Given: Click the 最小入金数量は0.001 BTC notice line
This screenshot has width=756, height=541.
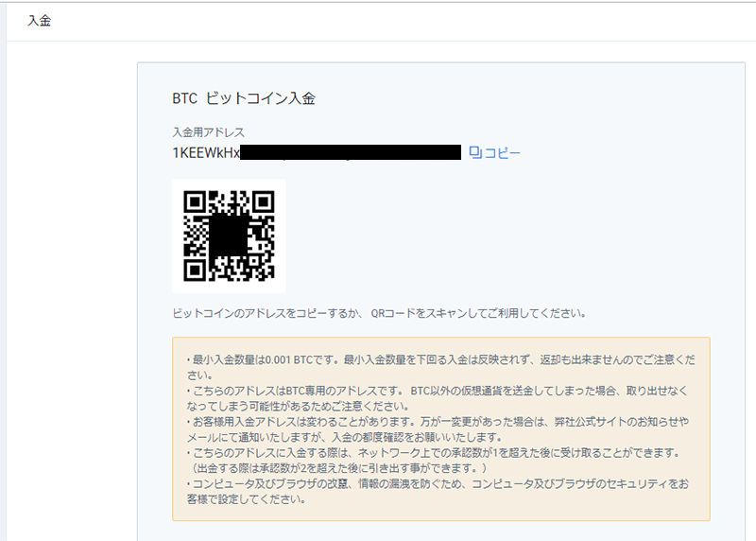Looking at the screenshot, I should coord(440,367).
